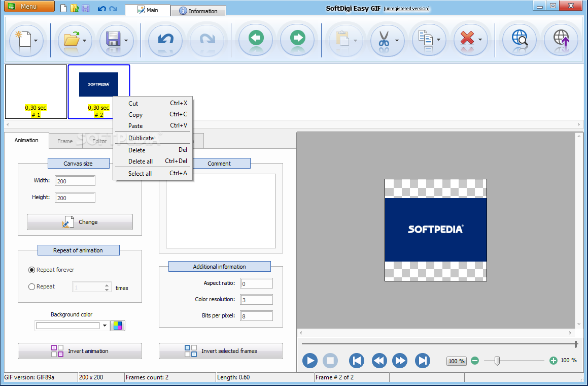Click the stop playback button

click(x=330, y=361)
